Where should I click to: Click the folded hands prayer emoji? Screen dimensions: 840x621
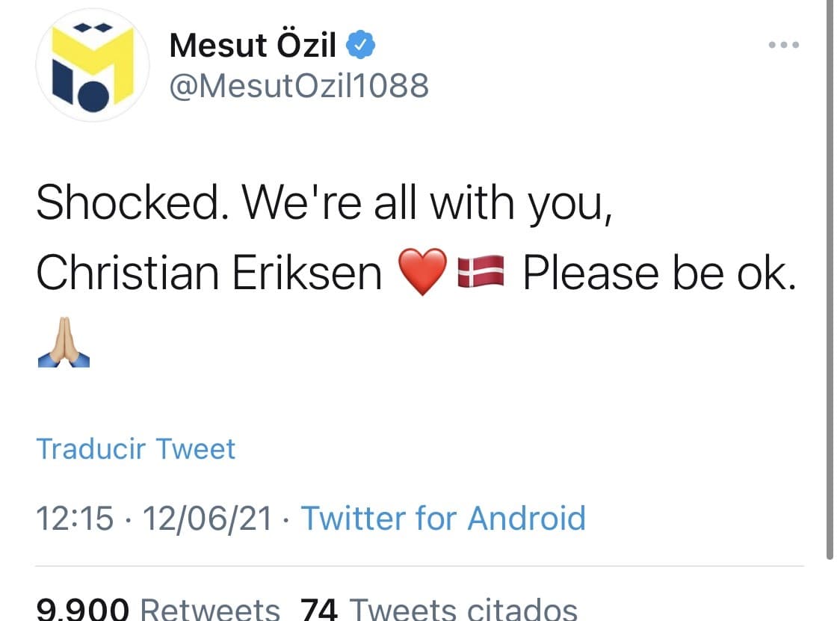64,344
